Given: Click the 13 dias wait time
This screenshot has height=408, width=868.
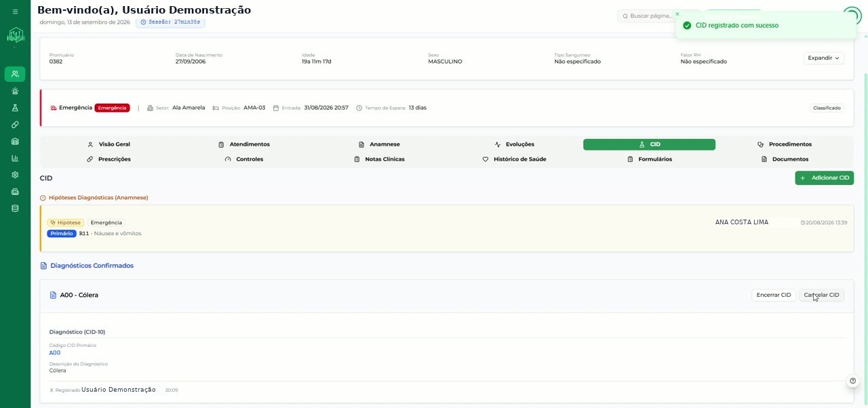Looking at the screenshot, I should (x=418, y=108).
